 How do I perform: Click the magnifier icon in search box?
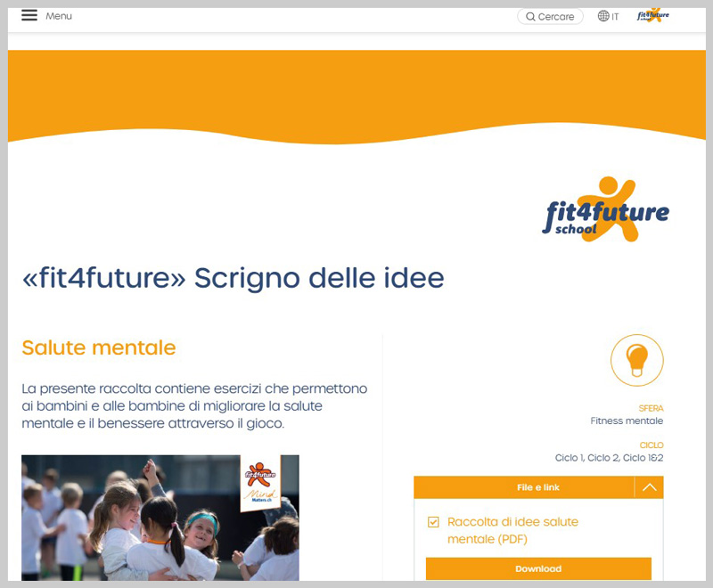[530, 17]
